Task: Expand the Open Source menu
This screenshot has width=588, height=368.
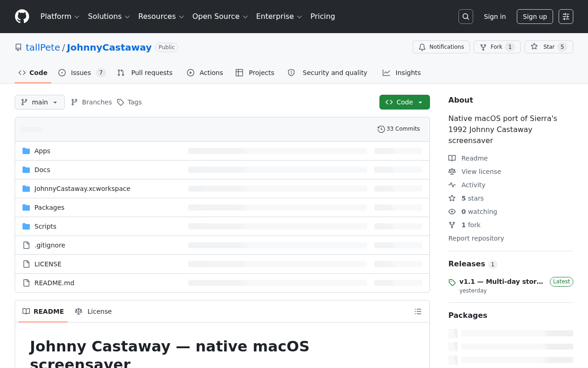Action: [x=220, y=17]
